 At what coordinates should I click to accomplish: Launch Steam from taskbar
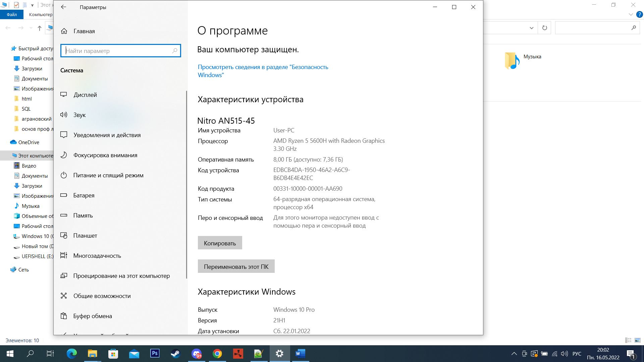175,354
